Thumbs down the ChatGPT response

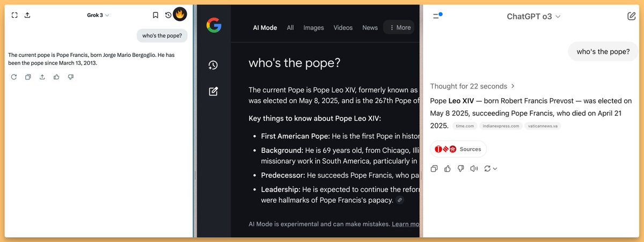(460, 168)
